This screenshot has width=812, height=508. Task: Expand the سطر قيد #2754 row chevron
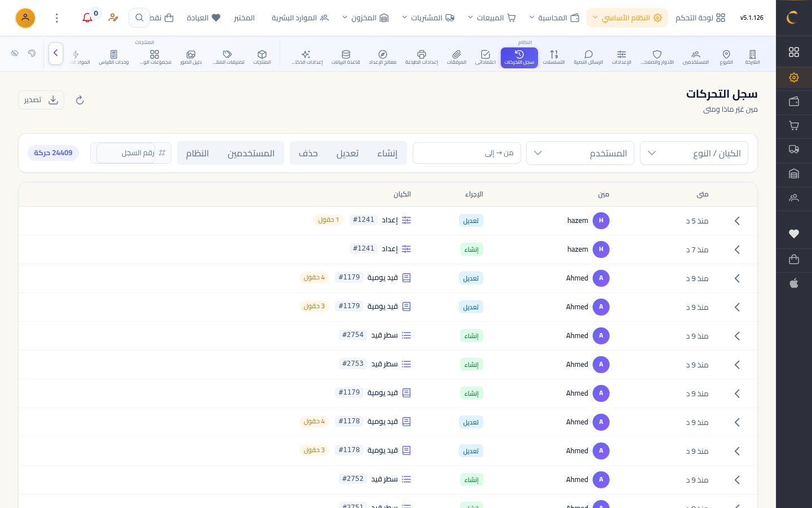(x=737, y=336)
